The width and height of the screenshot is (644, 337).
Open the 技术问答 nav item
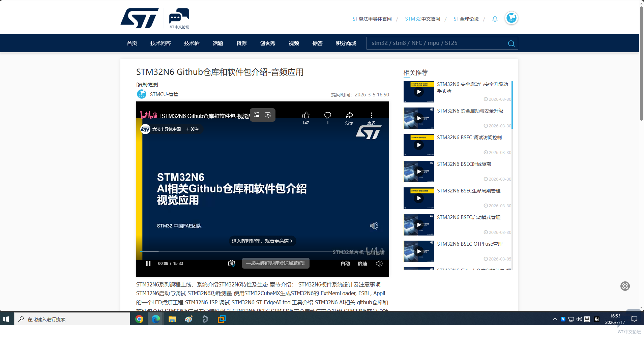(x=160, y=43)
